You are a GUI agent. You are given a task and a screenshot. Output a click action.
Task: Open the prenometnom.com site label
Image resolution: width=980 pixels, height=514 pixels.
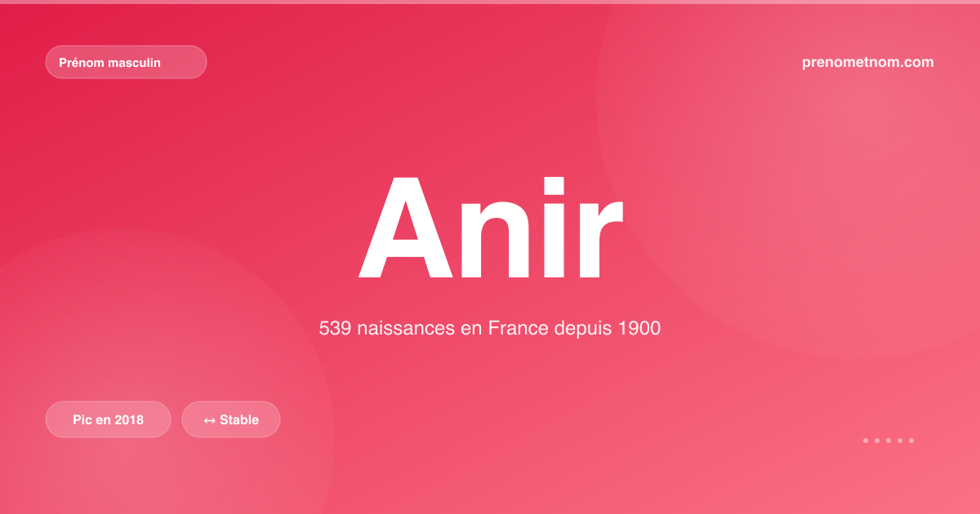pyautogui.click(x=868, y=62)
